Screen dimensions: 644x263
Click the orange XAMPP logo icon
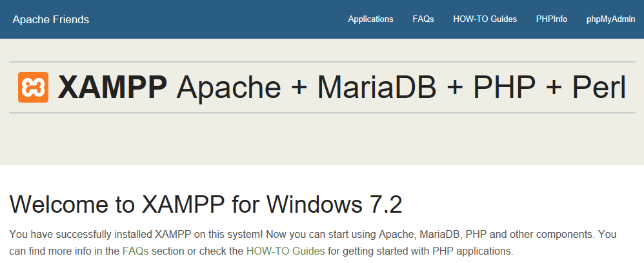(x=34, y=88)
